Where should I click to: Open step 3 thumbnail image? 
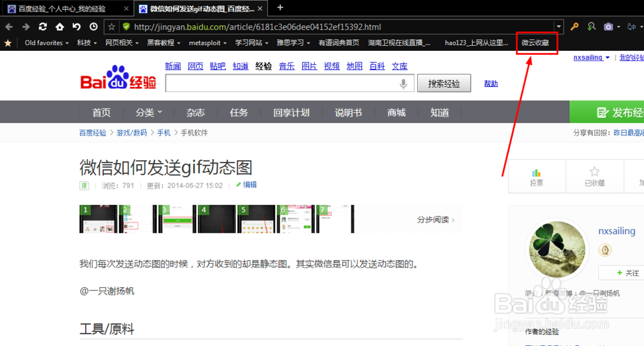click(x=177, y=219)
